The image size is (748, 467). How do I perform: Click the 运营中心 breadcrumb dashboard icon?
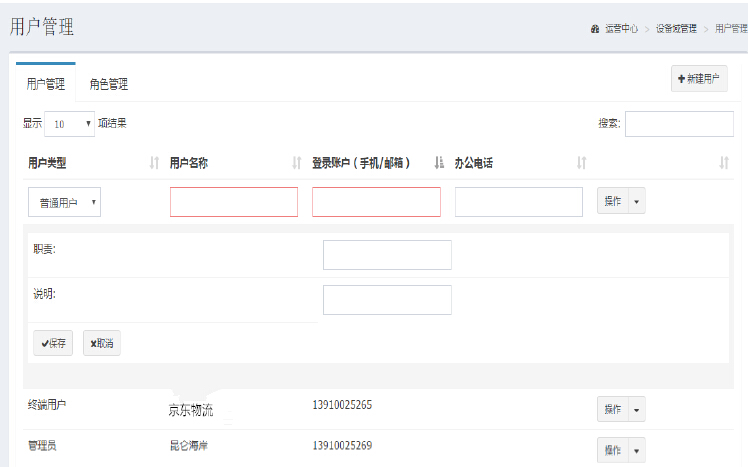[x=596, y=28]
